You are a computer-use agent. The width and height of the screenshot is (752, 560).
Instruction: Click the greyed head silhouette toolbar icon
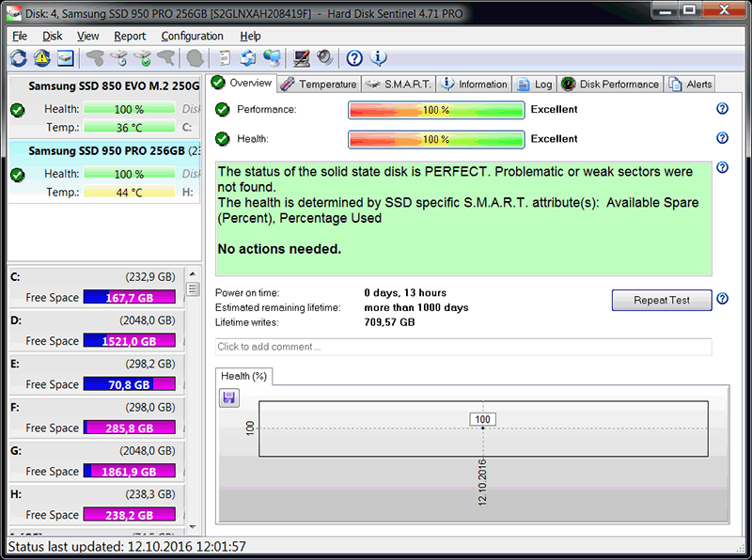(195, 58)
